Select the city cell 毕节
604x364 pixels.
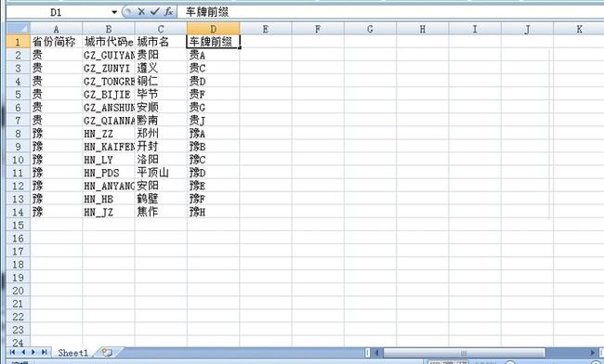(161, 95)
